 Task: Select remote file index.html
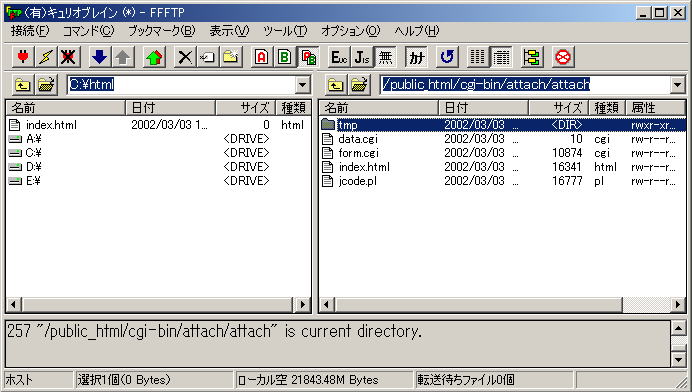pyautogui.click(x=364, y=167)
